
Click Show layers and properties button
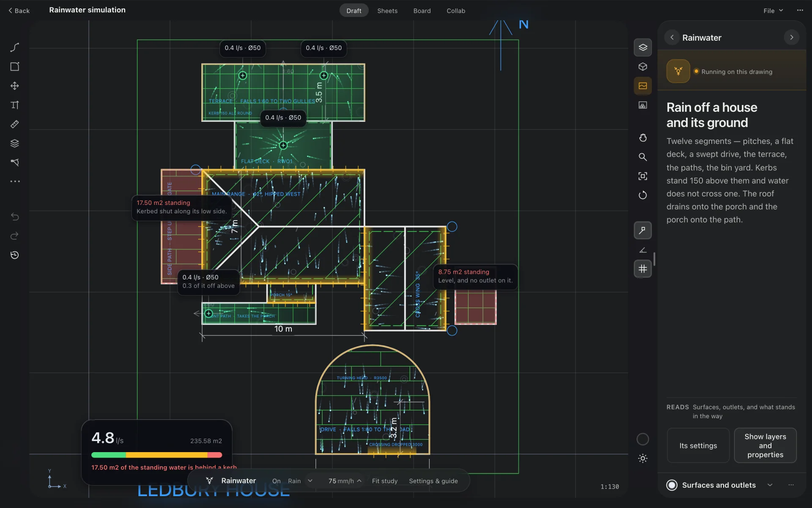click(x=765, y=445)
